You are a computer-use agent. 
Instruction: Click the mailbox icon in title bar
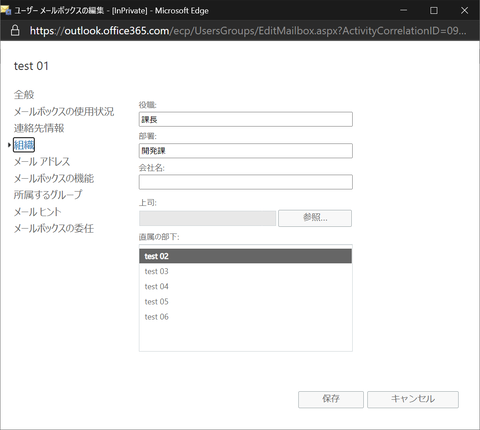pyautogui.click(x=6, y=10)
